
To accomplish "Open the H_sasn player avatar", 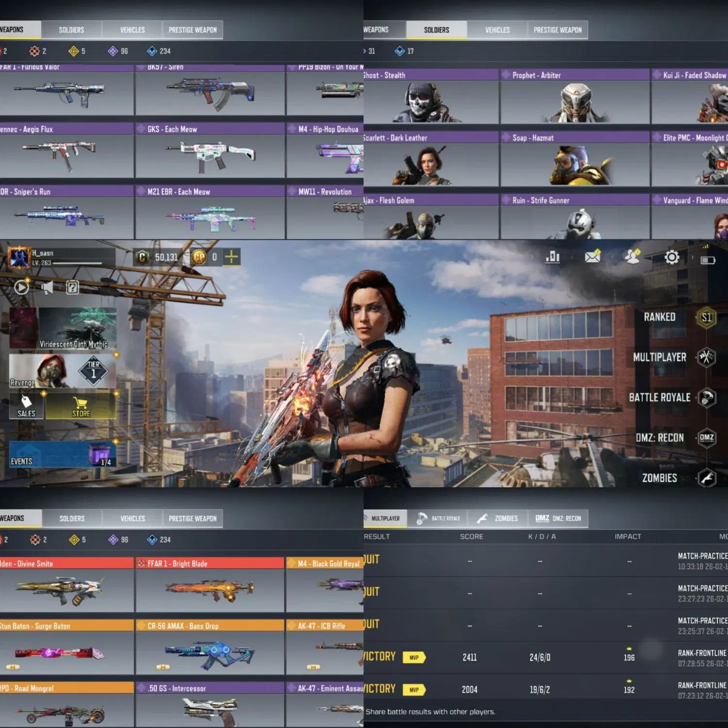I will point(19,257).
